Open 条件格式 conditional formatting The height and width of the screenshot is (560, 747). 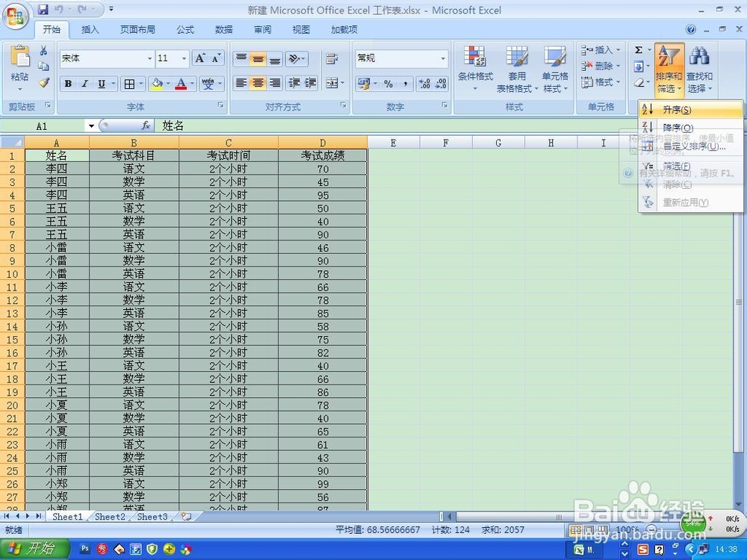475,69
